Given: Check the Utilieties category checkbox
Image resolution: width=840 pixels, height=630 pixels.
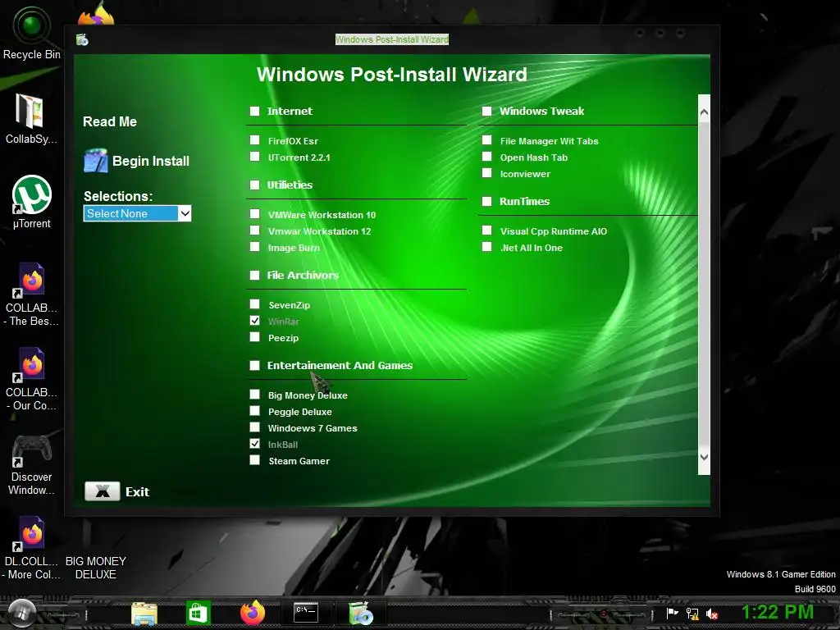Looking at the screenshot, I should pos(254,185).
